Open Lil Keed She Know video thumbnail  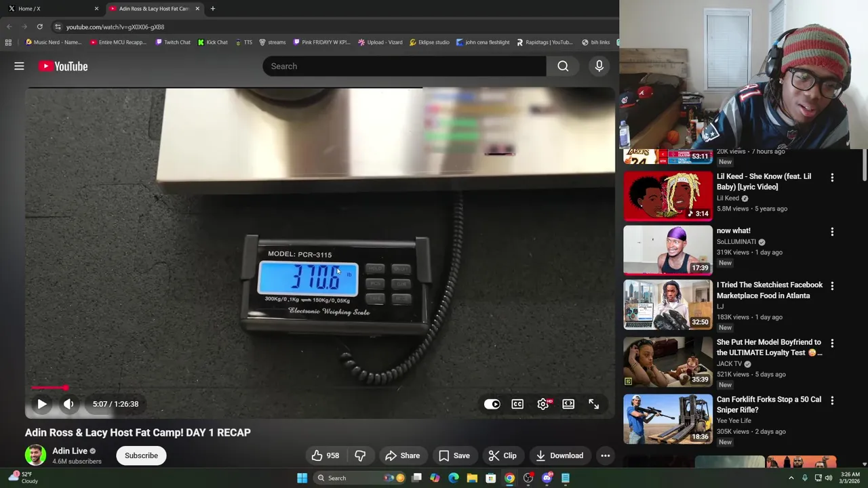coord(668,196)
